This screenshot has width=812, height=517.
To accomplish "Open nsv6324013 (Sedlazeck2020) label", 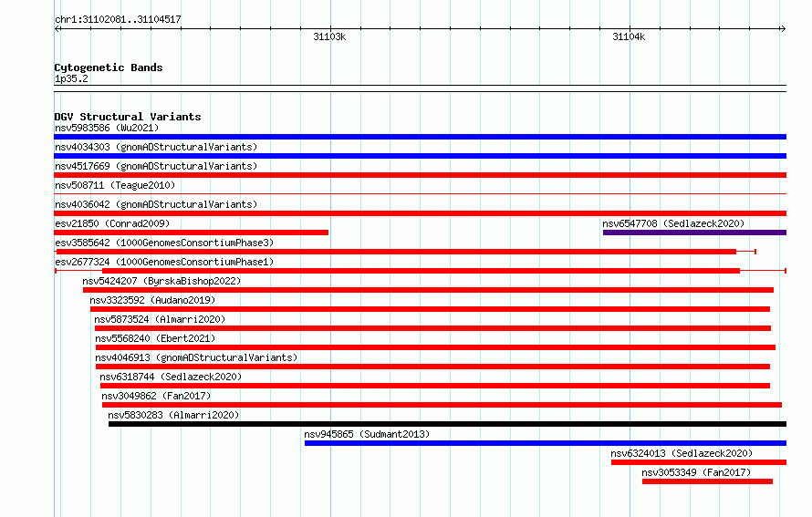I will click(x=682, y=453).
